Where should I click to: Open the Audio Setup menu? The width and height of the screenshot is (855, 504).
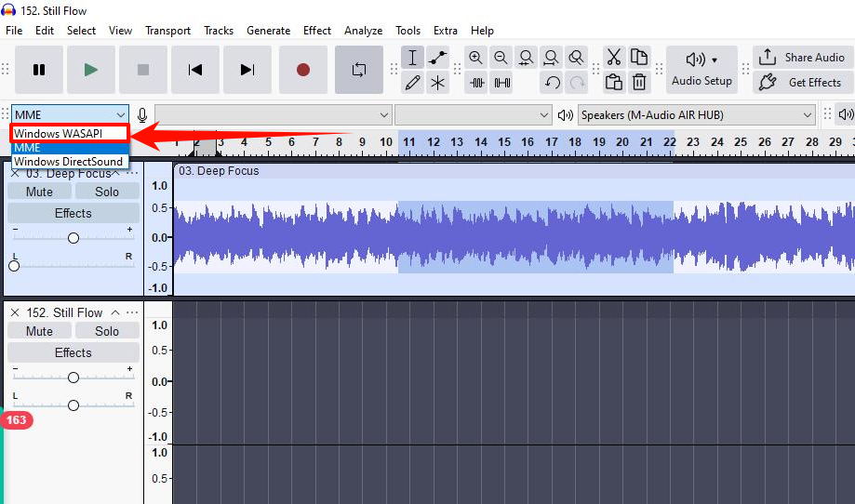pyautogui.click(x=701, y=70)
